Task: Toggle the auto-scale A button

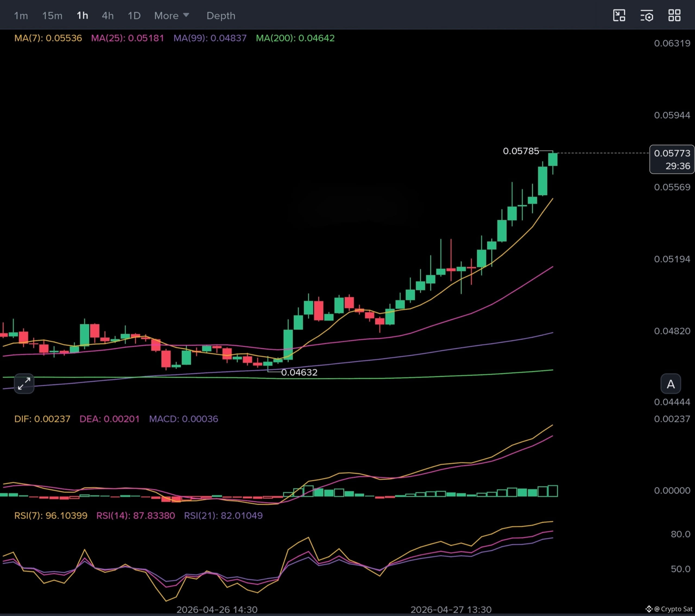Action: 671,384
